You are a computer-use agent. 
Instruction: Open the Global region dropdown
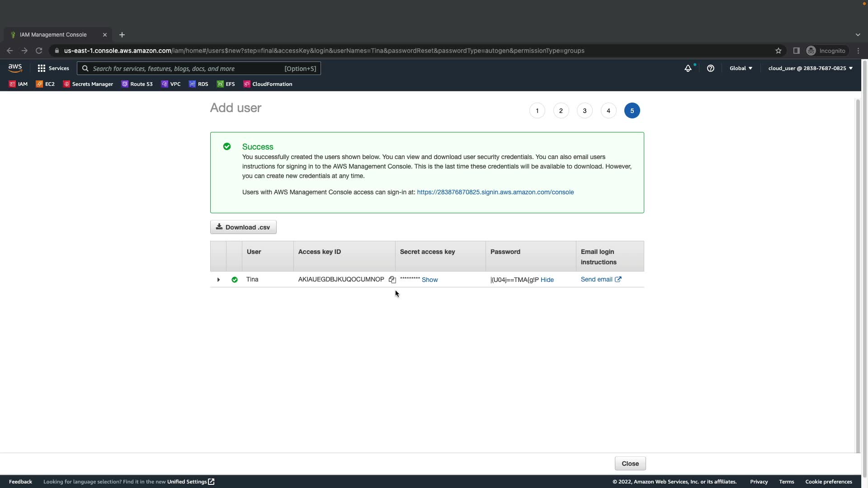[741, 68]
